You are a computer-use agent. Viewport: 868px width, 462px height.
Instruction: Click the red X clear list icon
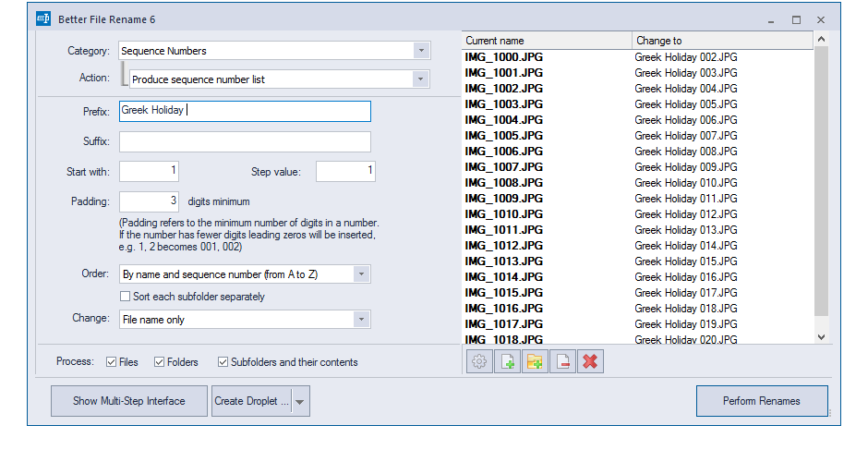(x=590, y=361)
